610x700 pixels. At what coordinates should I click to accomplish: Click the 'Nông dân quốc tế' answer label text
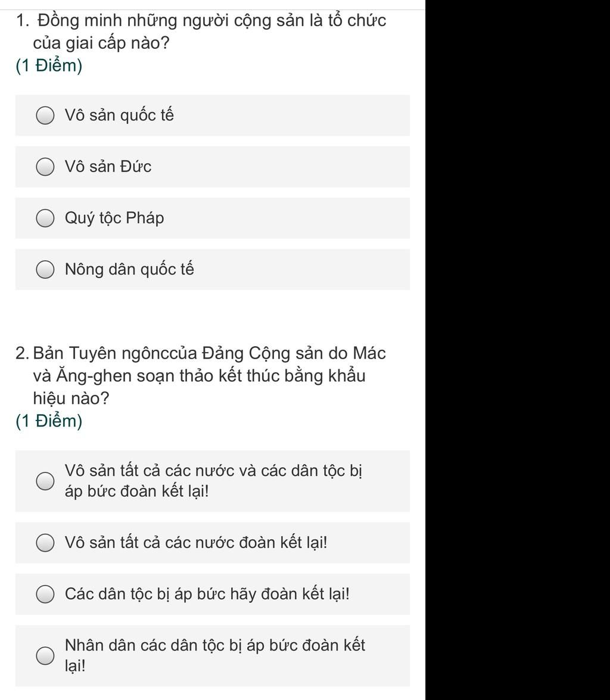tap(129, 269)
